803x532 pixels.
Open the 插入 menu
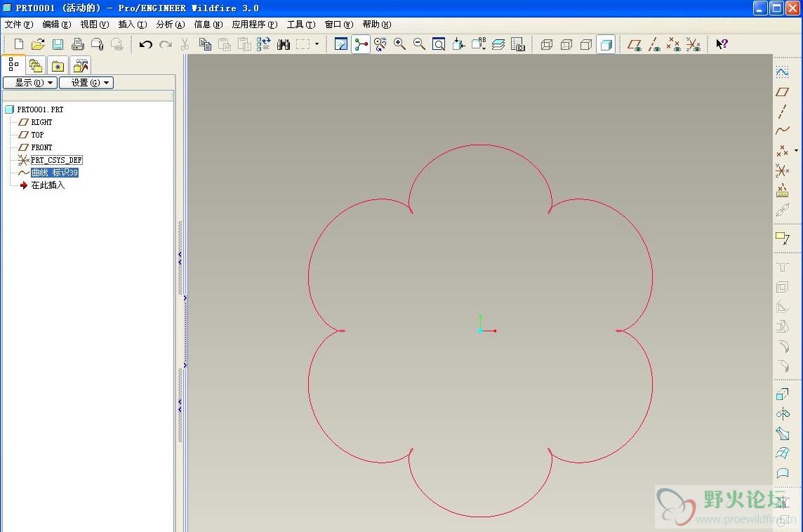click(x=133, y=24)
